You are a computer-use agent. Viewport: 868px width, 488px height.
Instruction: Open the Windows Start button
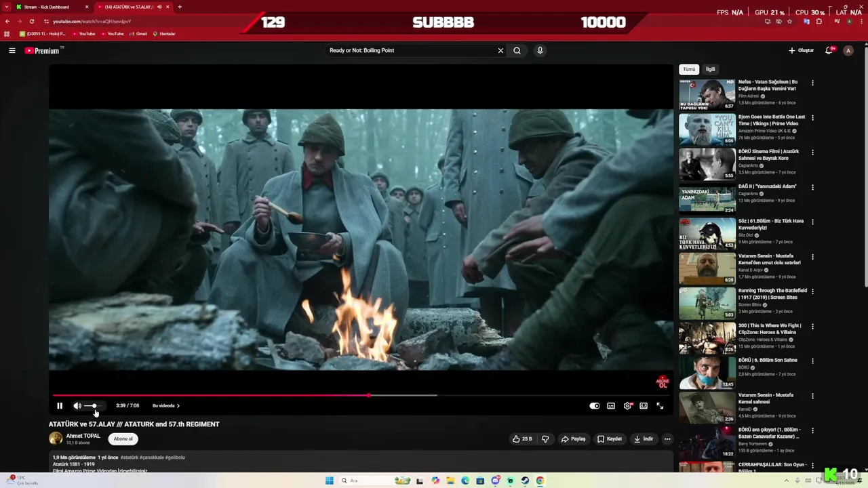[x=330, y=481]
